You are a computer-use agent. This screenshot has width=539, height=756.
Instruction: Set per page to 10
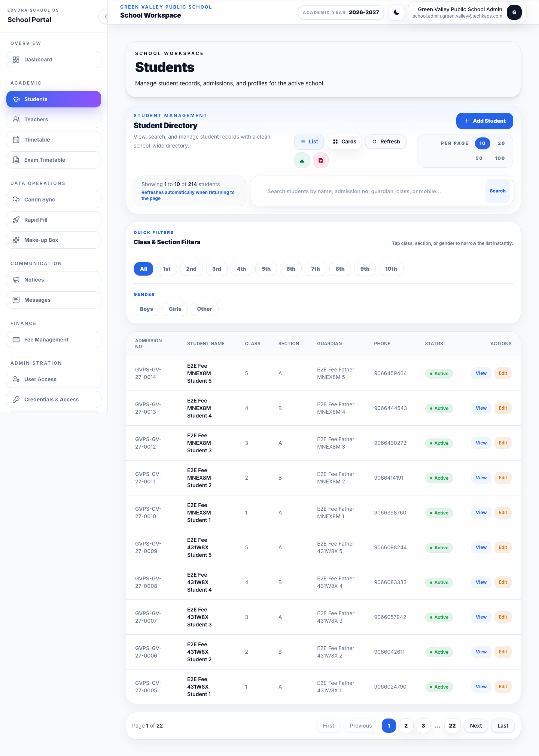click(x=482, y=143)
